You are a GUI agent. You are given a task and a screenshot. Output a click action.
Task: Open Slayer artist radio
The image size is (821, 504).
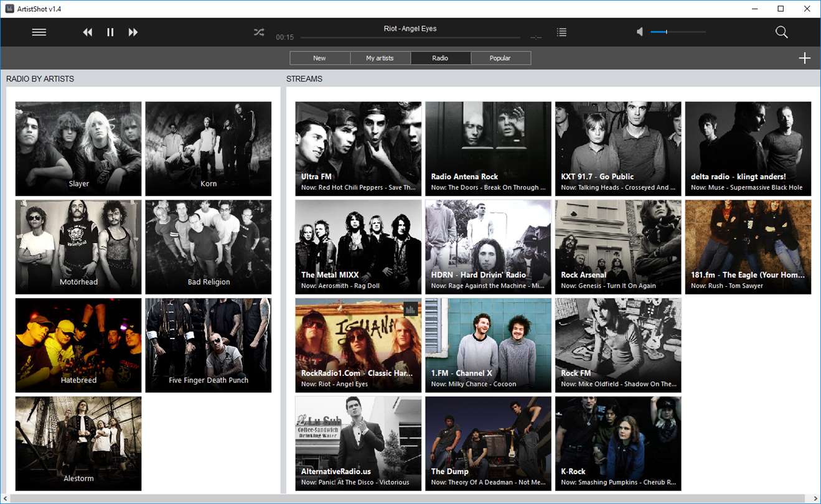click(78, 149)
